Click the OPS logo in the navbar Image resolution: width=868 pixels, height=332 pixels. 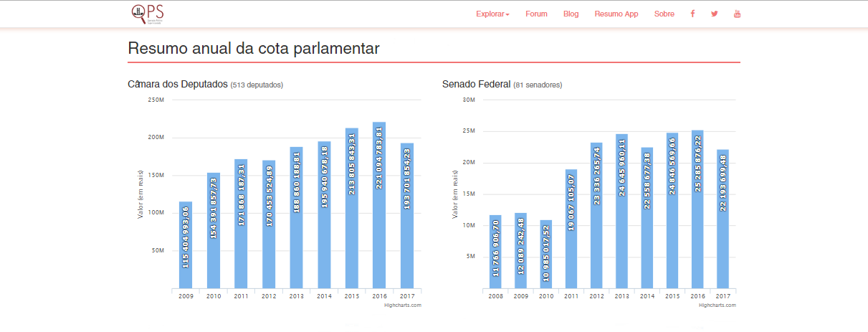pyautogui.click(x=148, y=14)
